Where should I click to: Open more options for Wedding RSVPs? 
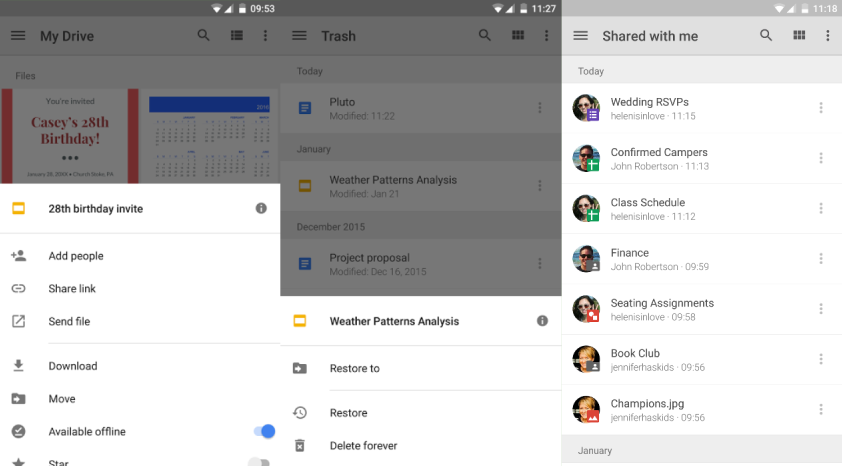(x=821, y=108)
